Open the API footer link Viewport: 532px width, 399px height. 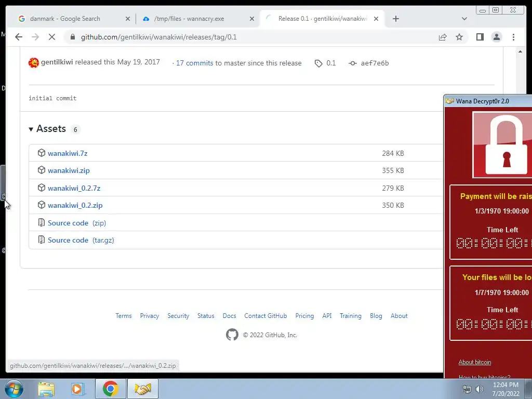(327, 315)
